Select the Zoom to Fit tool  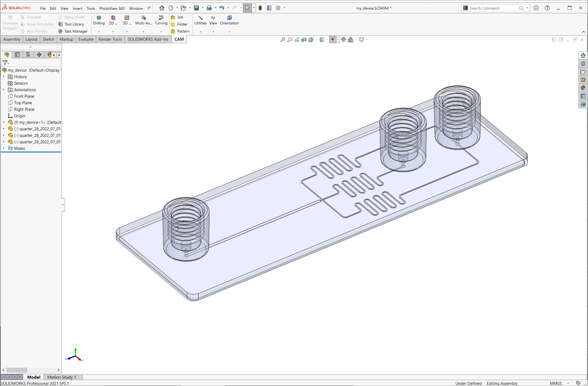[283, 40]
